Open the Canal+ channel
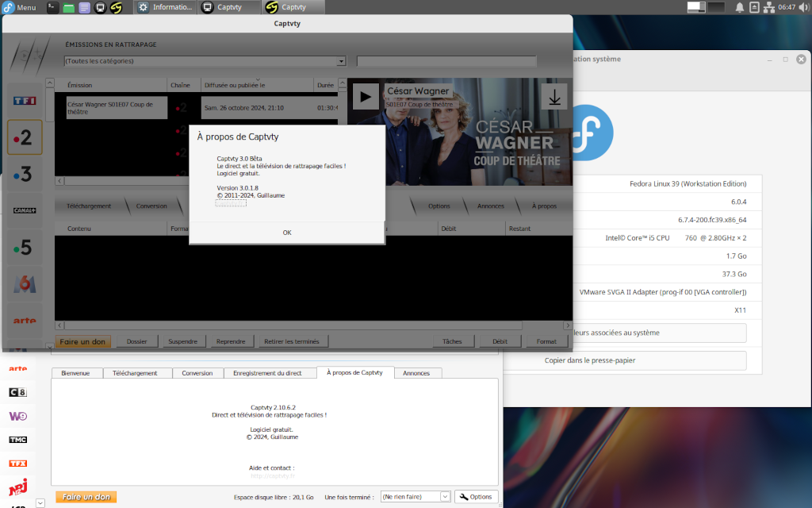 click(24, 210)
